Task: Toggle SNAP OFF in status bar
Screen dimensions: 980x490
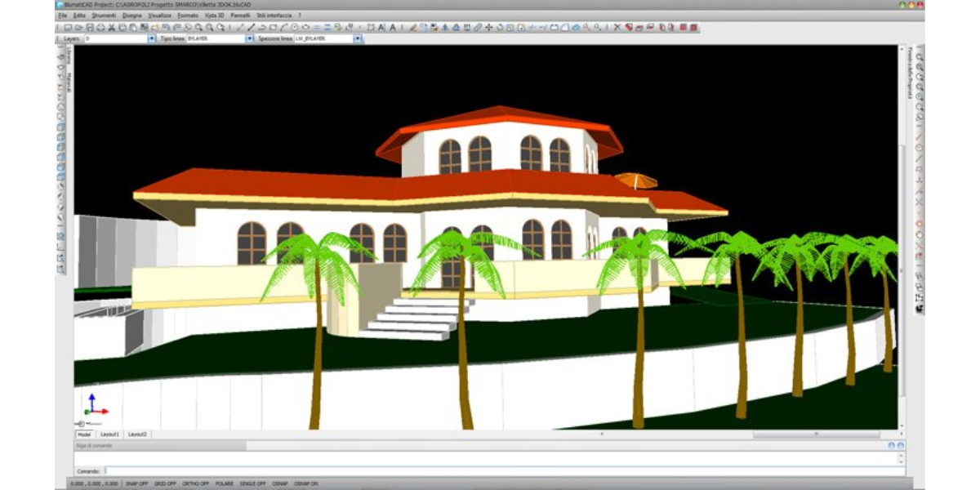Action: point(136,483)
